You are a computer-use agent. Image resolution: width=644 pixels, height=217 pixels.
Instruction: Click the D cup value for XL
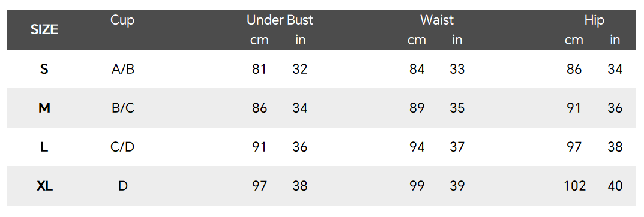[123, 186]
